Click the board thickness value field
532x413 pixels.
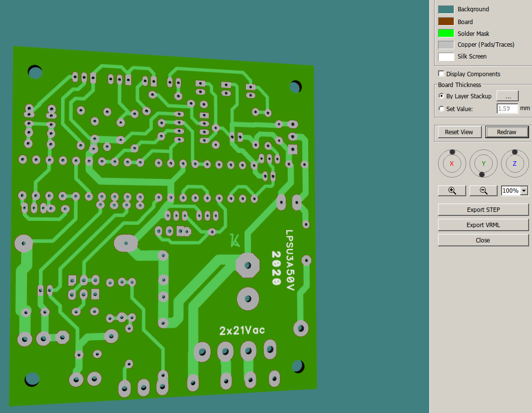pyautogui.click(x=507, y=109)
